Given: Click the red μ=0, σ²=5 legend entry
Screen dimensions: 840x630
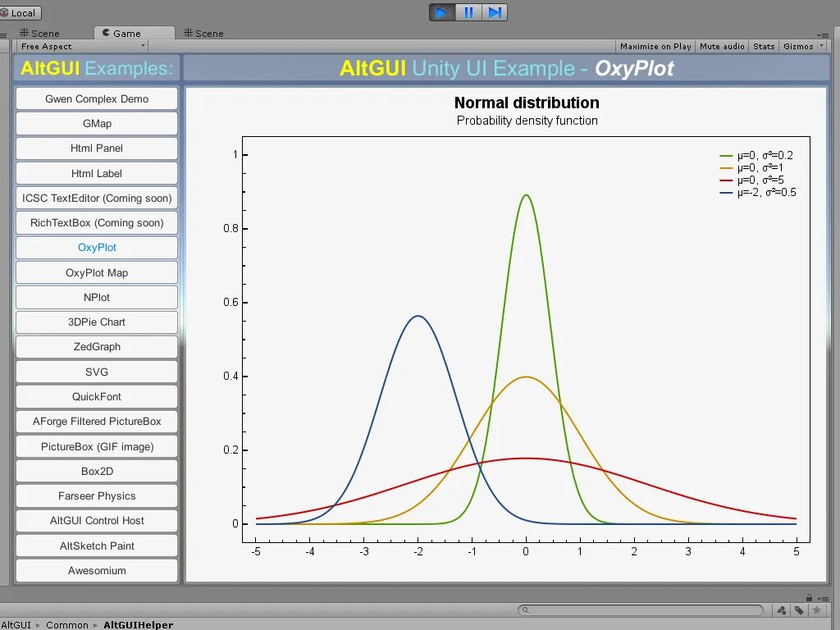Looking at the screenshot, I should click(x=751, y=180).
